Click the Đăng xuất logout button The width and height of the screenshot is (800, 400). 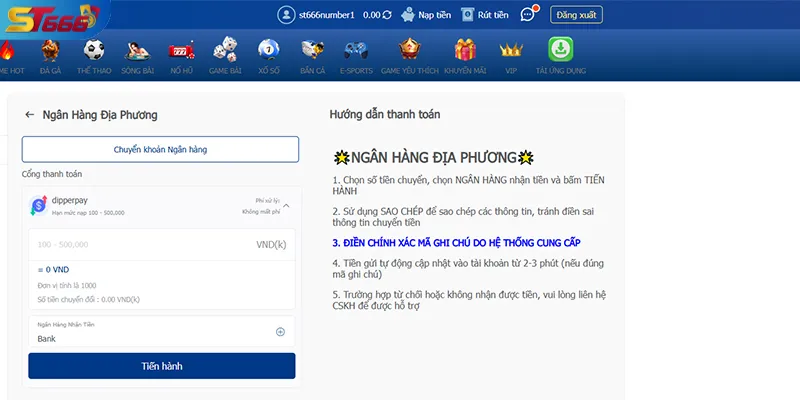(576, 15)
